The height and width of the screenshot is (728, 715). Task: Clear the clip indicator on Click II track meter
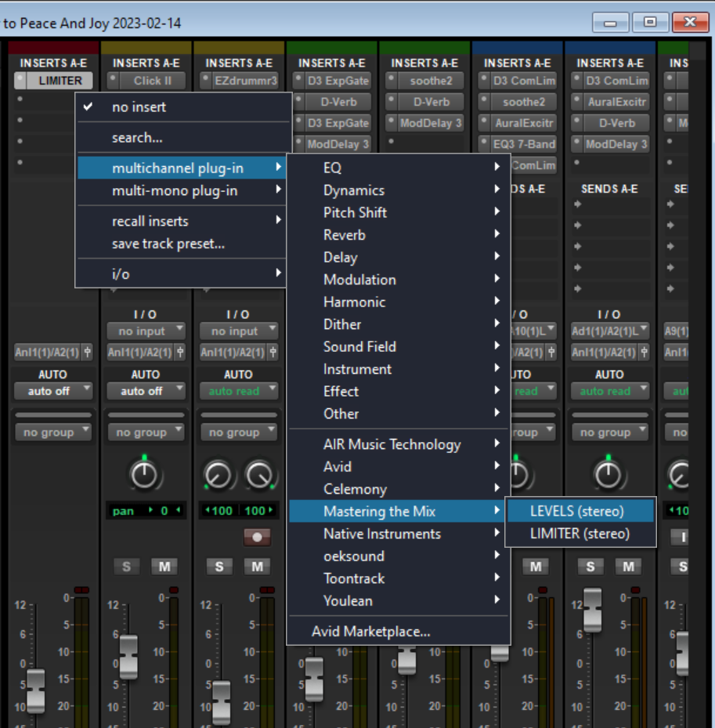[x=174, y=590]
